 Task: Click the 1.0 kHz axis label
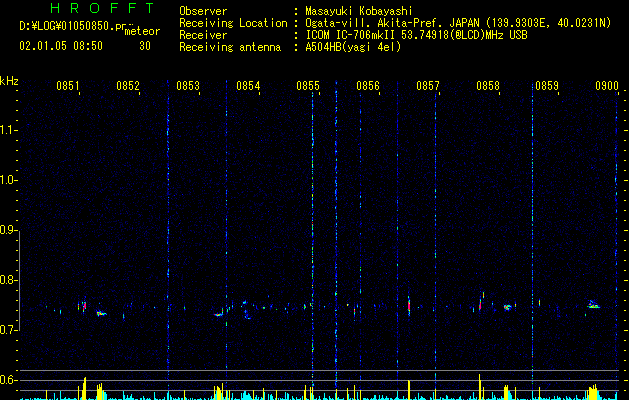point(8,180)
